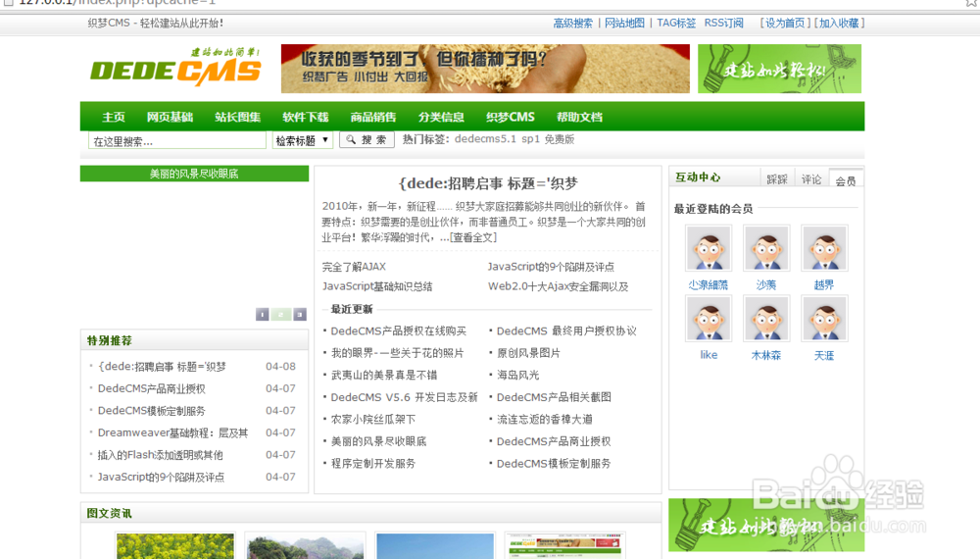Open TAG标签 link

[x=675, y=24]
